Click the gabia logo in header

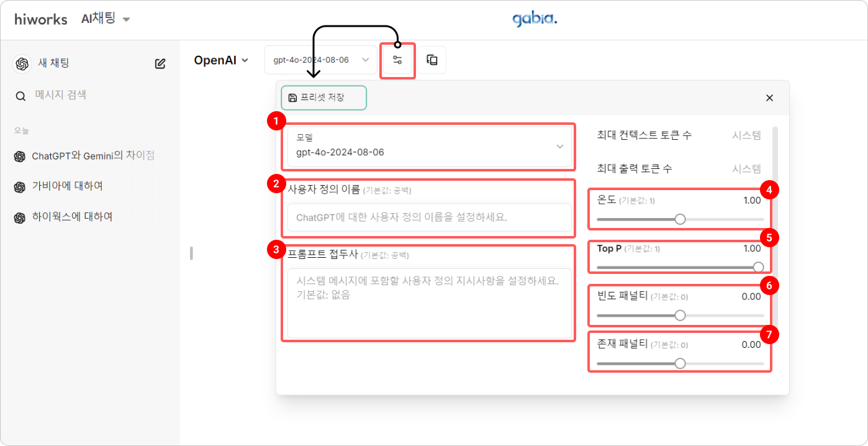tap(535, 19)
